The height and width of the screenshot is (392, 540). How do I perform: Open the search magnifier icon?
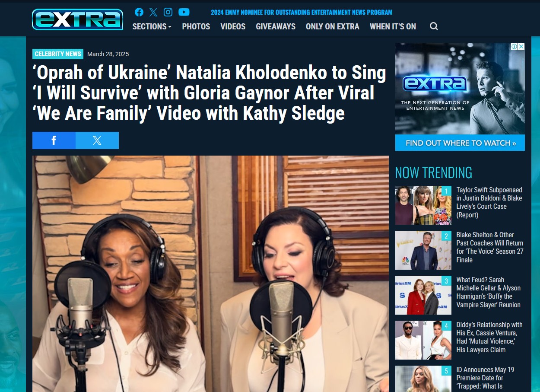tap(434, 26)
